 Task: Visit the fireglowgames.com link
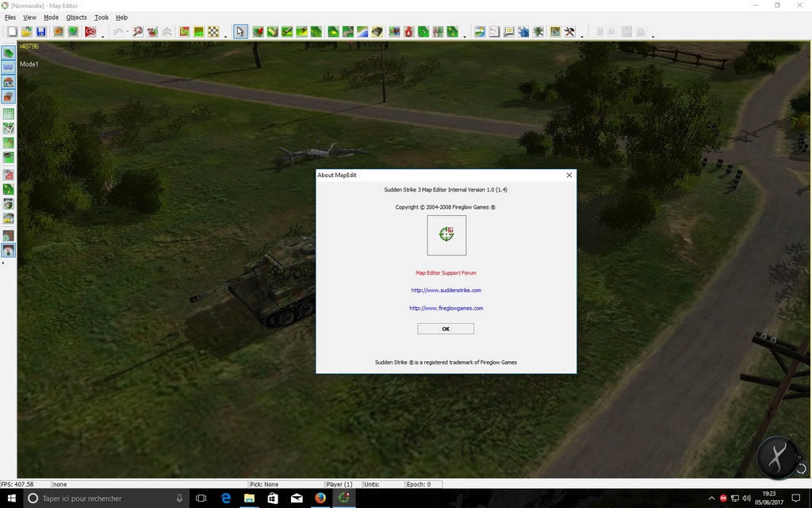point(446,308)
